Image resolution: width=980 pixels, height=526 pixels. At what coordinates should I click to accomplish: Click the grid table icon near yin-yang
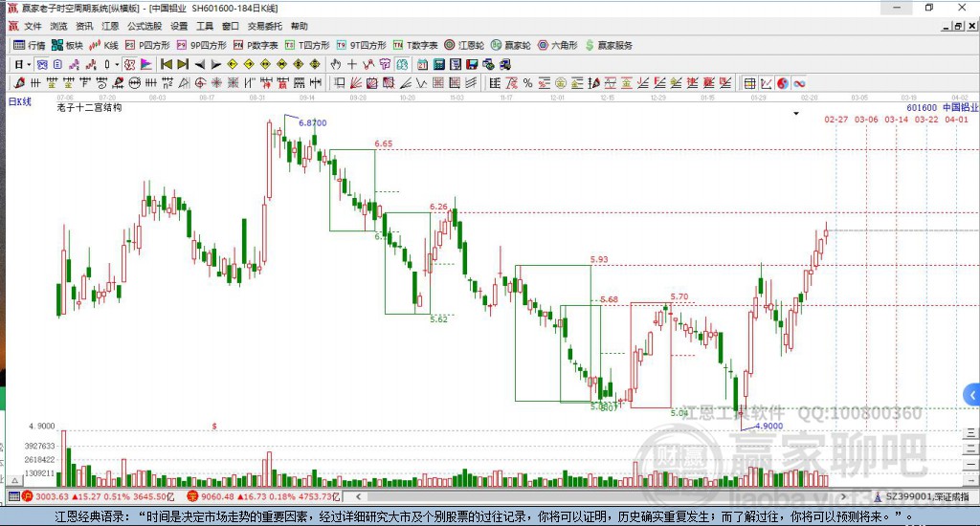click(750, 83)
